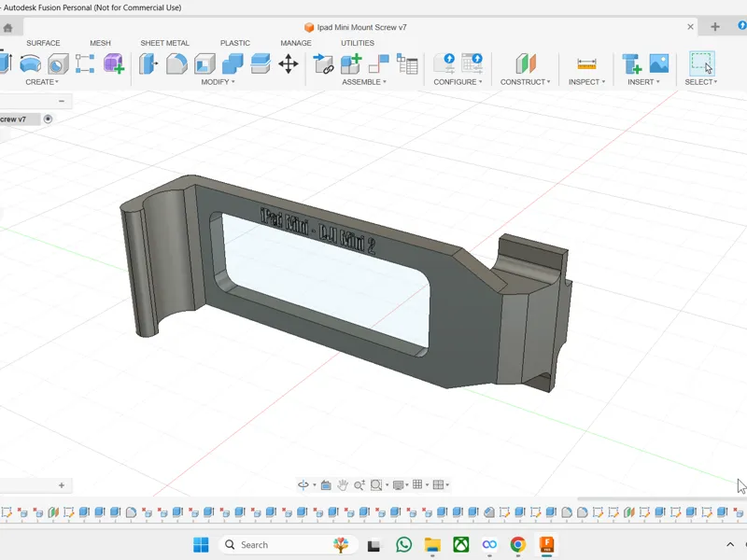
Task: Click the Viewports layout icon
Action: pyautogui.click(x=438, y=484)
